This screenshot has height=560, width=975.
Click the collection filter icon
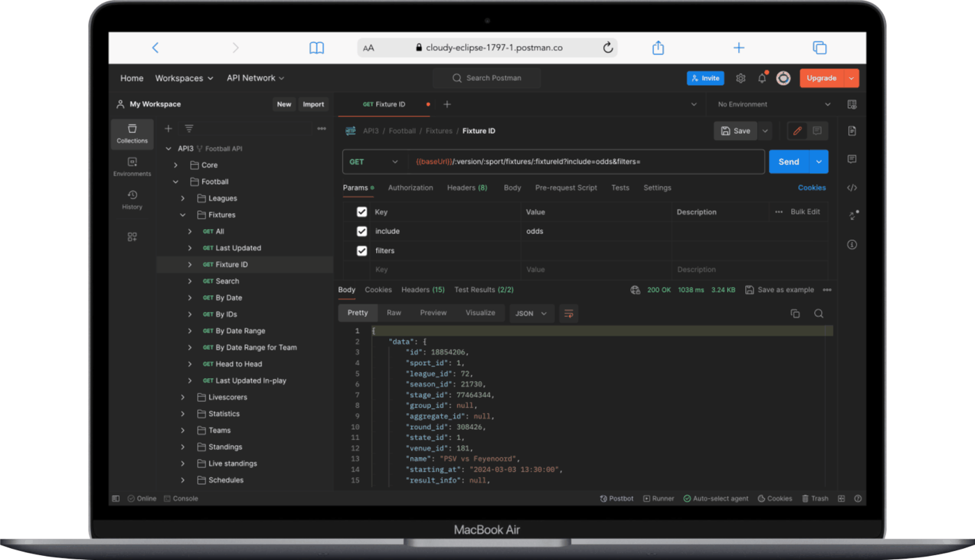tap(189, 129)
